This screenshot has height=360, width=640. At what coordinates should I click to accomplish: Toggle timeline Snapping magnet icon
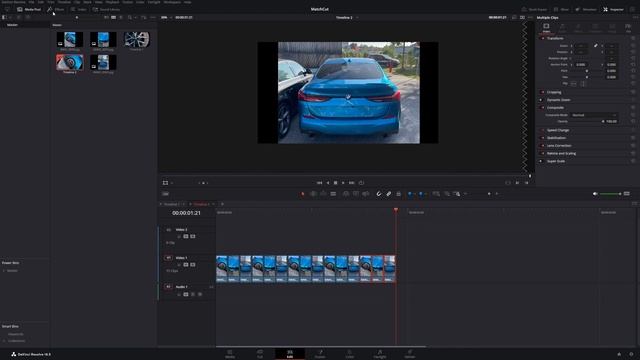pyautogui.click(x=378, y=194)
